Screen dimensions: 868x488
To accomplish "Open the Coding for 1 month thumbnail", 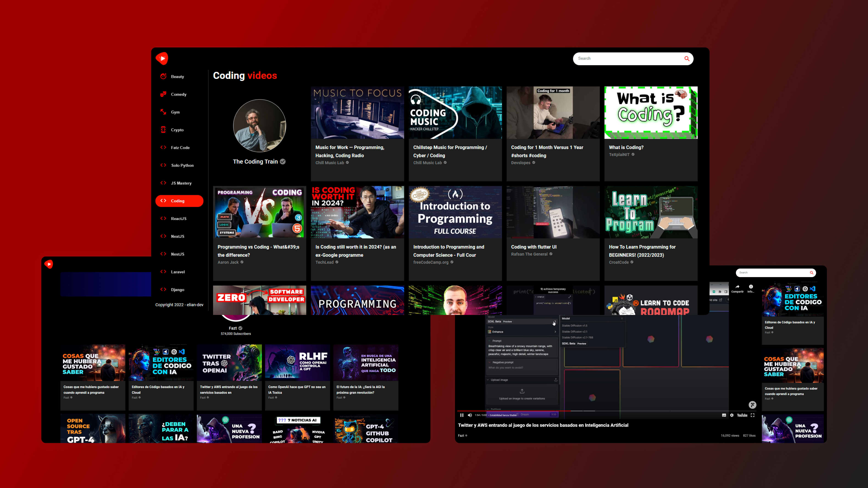I will 553,113.
